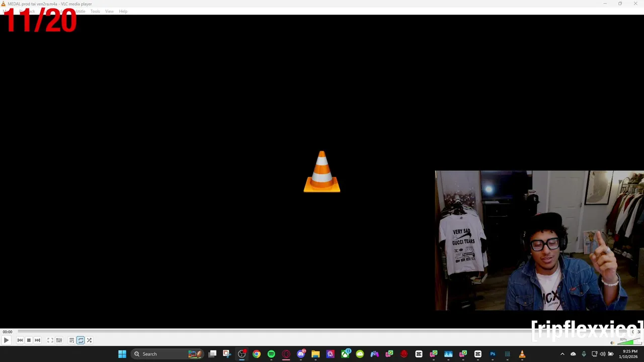Open File Explorer from the taskbar
Viewport: 644px width, 362px height.
315,354
